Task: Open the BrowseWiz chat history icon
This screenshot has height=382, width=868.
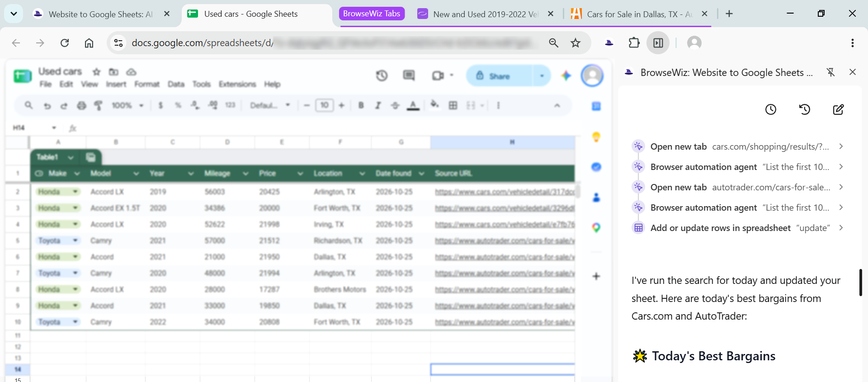Action: point(805,109)
